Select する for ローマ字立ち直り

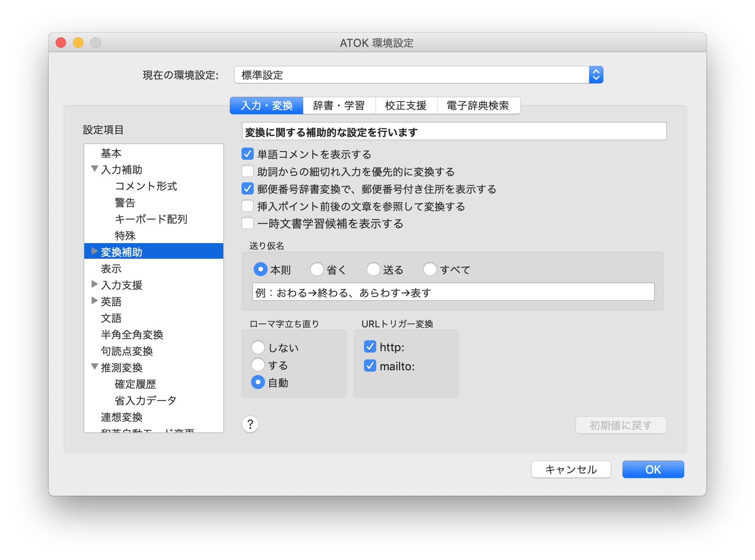[x=258, y=365]
